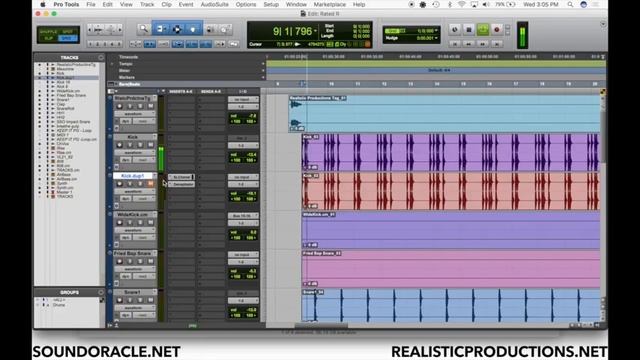Viewport: 640px width, 360px height.
Task: Open the Kick.dup1 input path selector
Action: [243, 177]
